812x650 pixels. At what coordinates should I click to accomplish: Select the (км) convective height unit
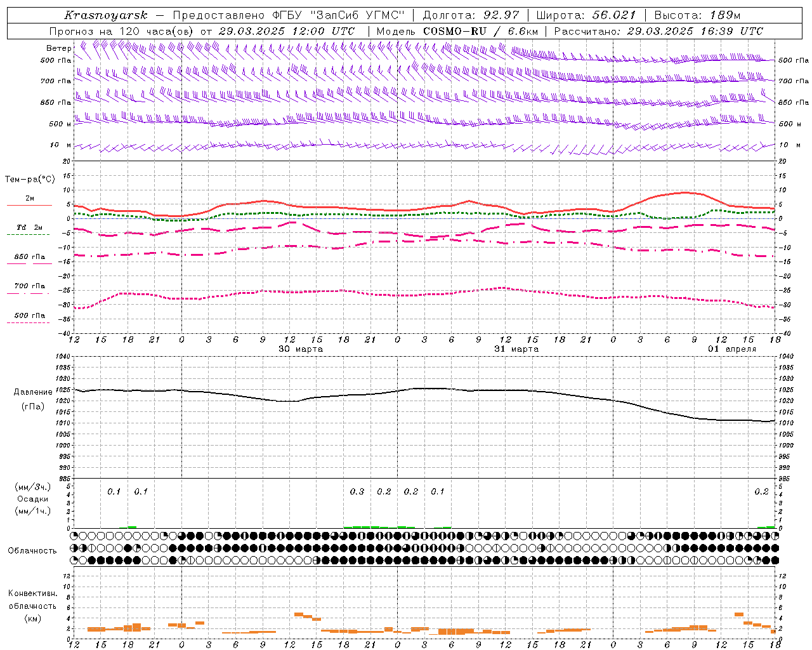click(x=32, y=618)
